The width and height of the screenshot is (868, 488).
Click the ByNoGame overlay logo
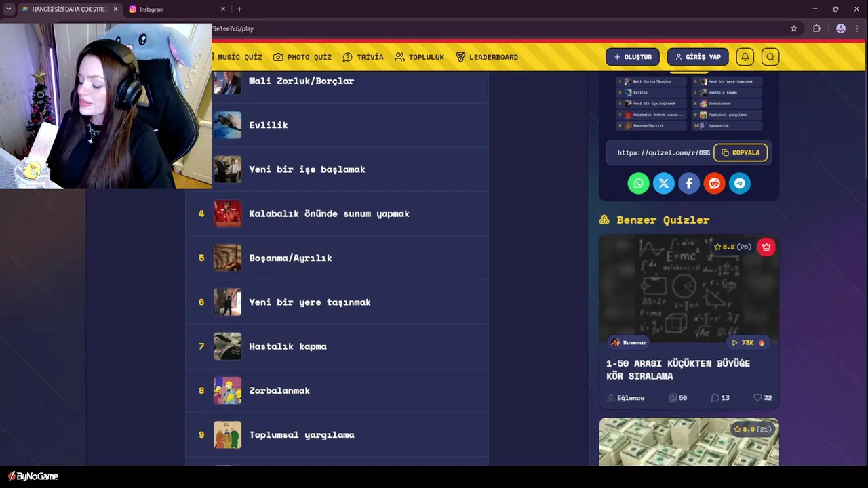click(33, 476)
